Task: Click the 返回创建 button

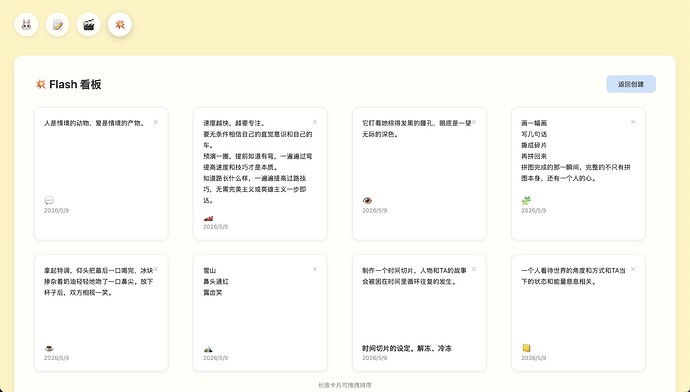Action: point(631,84)
